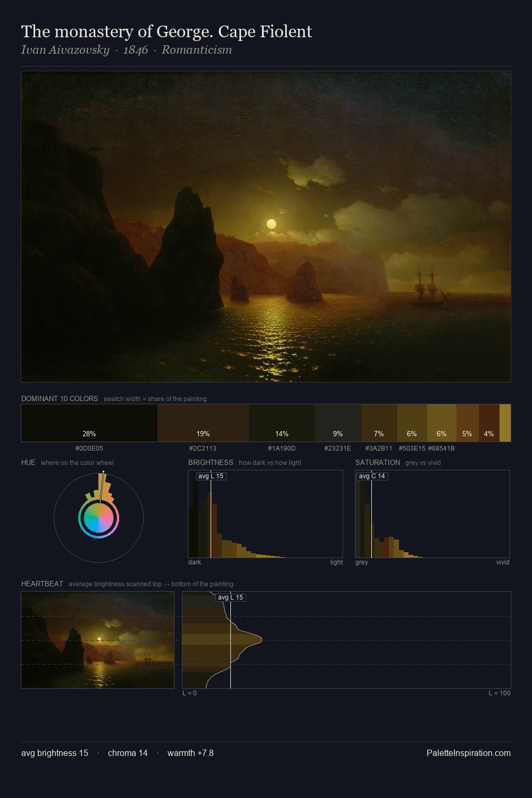Click the 'light' brightness axis label
532x798 pixels.
click(336, 562)
